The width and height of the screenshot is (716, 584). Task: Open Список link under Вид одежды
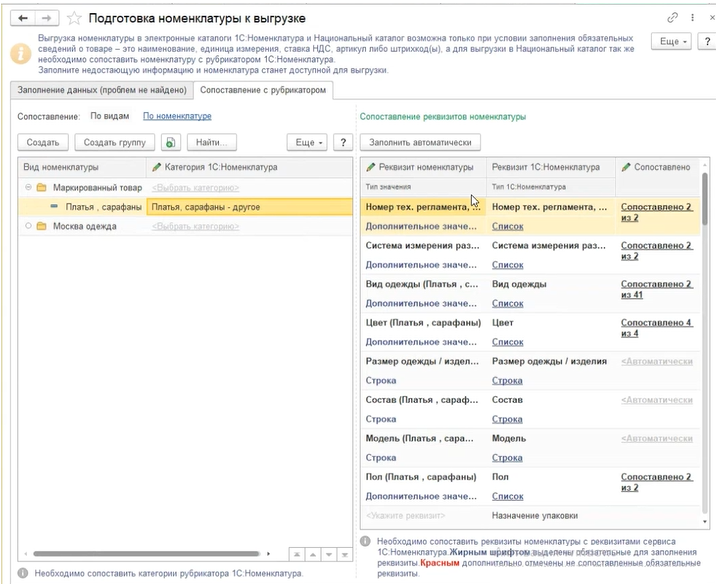507,303
